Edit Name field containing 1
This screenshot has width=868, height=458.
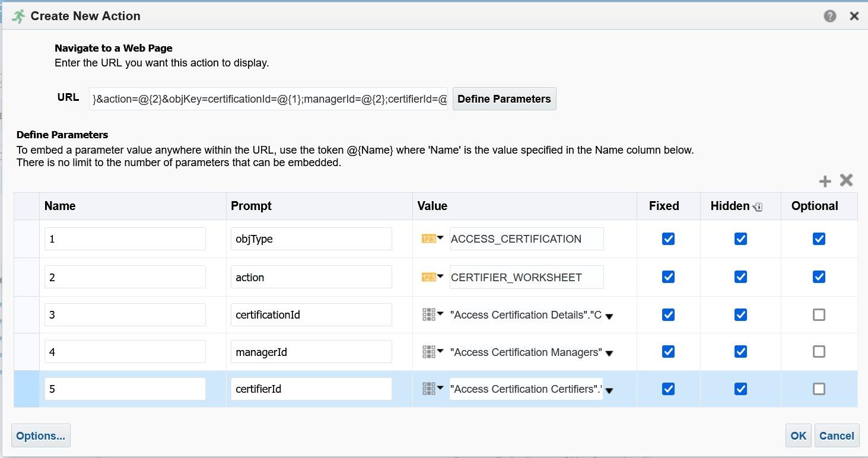[x=125, y=238]
